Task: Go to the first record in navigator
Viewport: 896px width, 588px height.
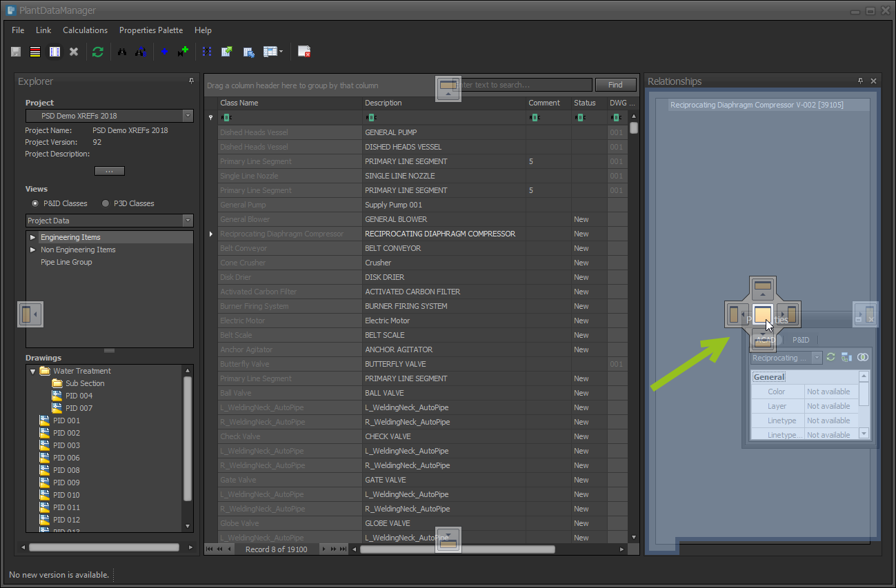Action: [x=210, y=549]
